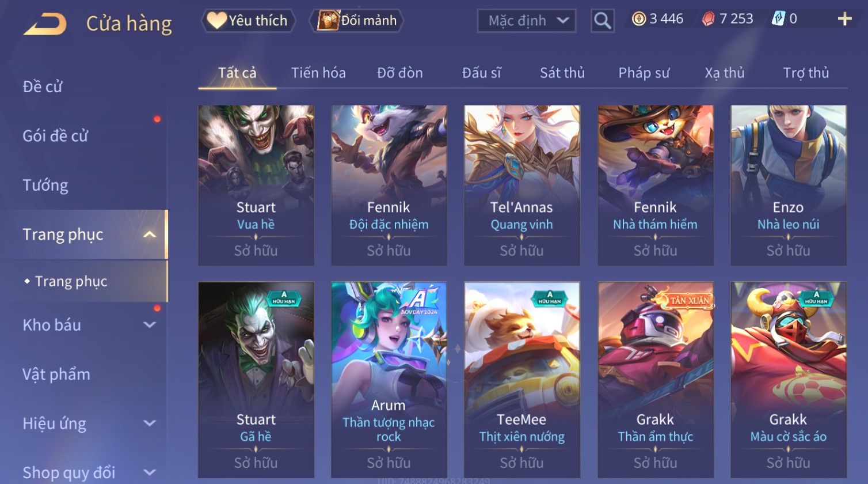Tap the red ruby currency icon

coord(708,19)
